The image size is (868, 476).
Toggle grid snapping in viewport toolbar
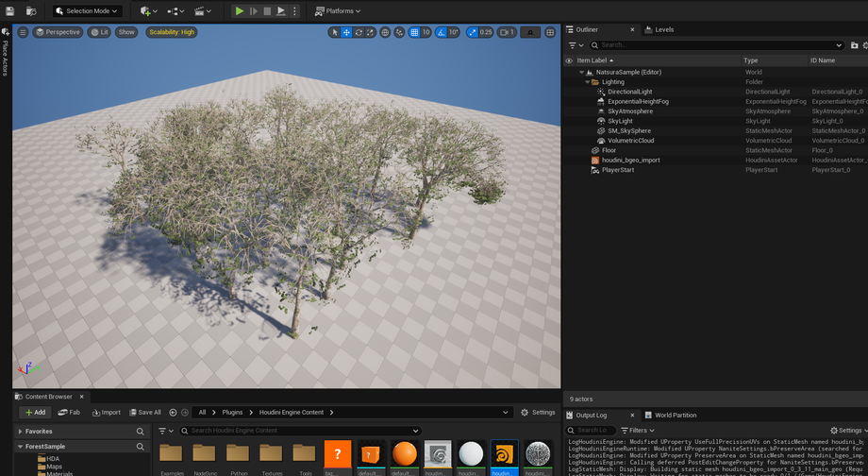tap(414, 32)
